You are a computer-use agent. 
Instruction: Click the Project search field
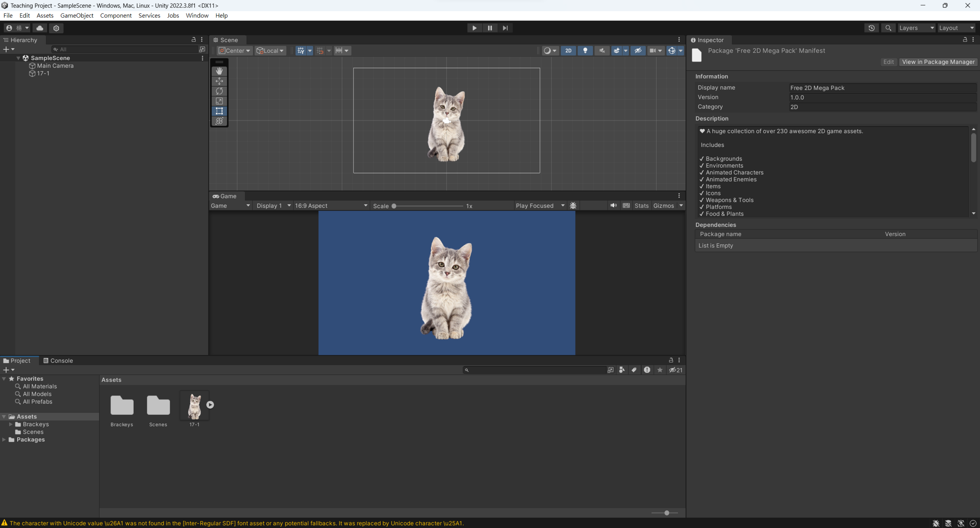pos(535,370)
